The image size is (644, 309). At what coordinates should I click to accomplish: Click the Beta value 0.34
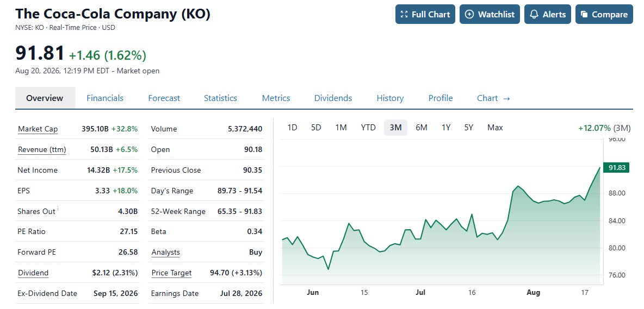pos(255,231)
